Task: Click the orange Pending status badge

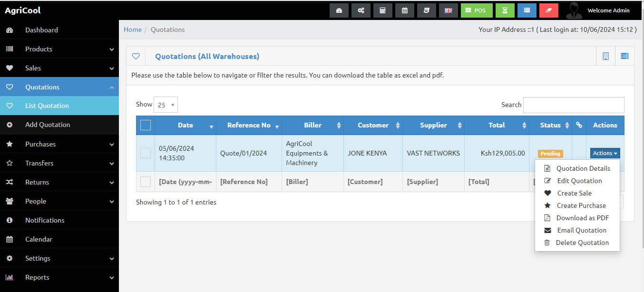Action: point(550,154)
